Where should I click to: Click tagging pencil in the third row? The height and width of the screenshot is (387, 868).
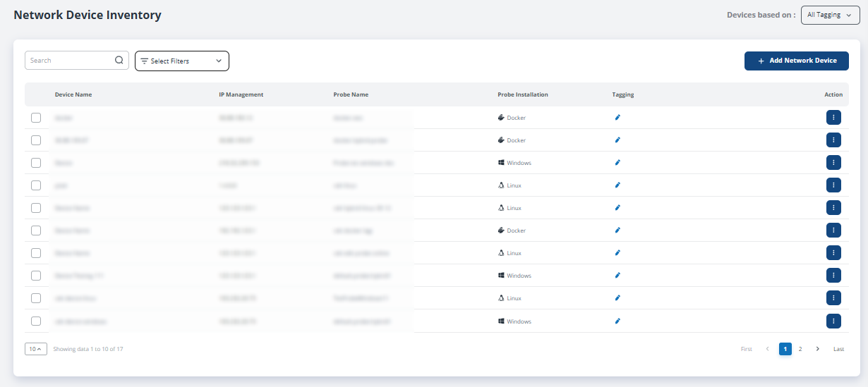pyautogui.click(x=617, y=163)
